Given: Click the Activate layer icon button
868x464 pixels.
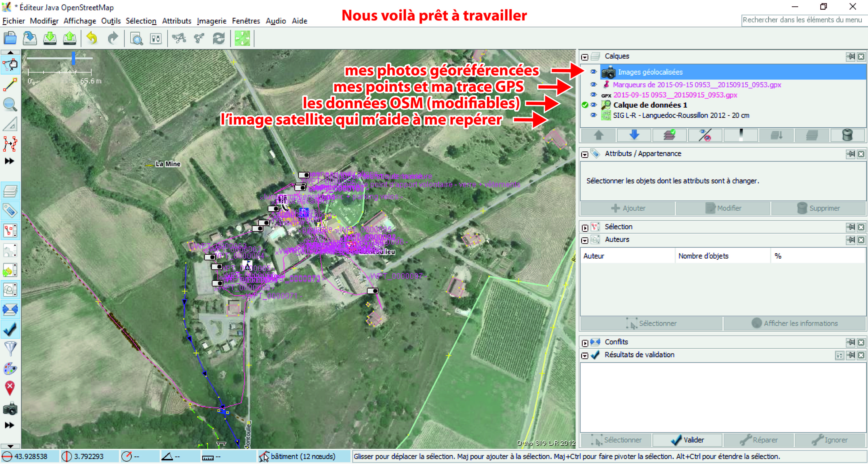Looking at the screenshot, I should point(670,135).
